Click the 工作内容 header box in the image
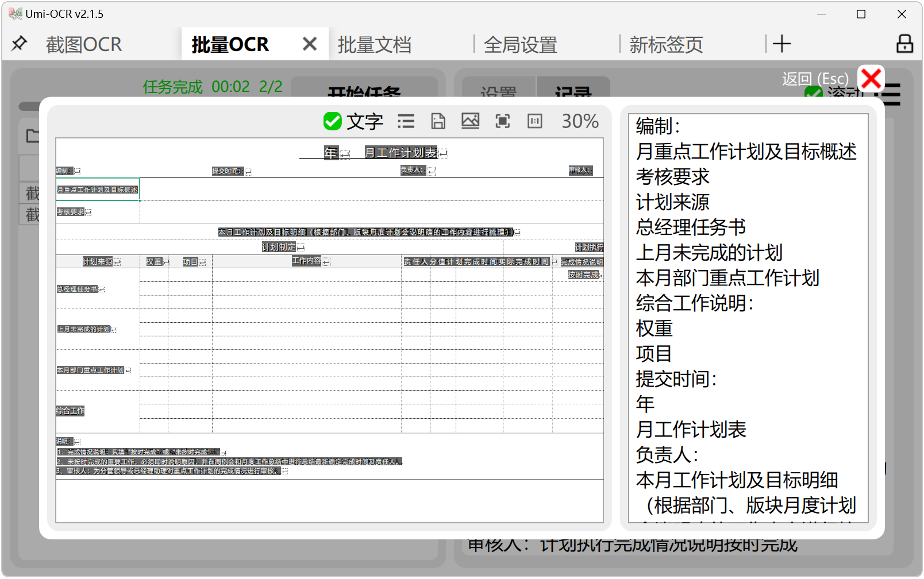Screen dimensions: 924x579 (x=307, y=261)
